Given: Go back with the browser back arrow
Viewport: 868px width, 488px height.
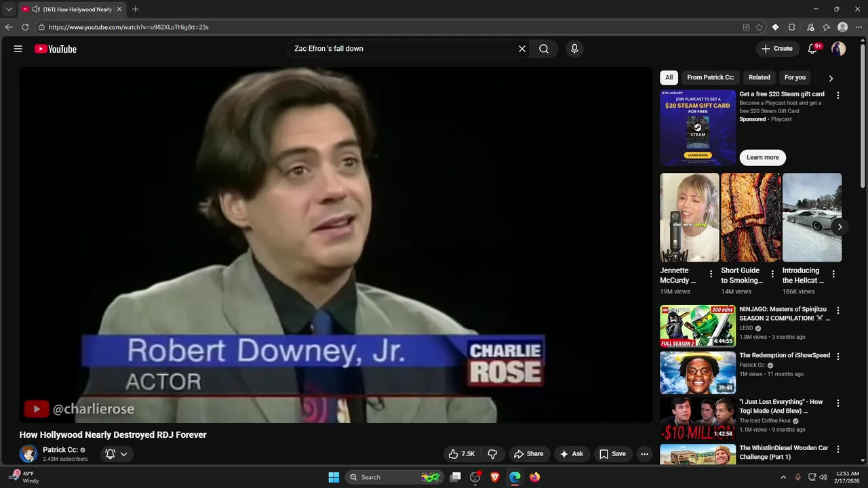Looking at the screenshot, I should [x=9, y=27].
